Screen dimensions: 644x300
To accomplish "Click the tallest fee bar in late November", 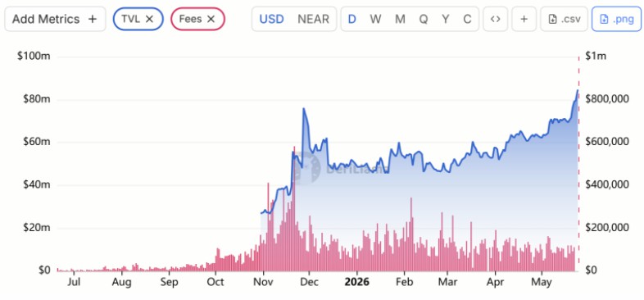I will [x=294, y=208].
